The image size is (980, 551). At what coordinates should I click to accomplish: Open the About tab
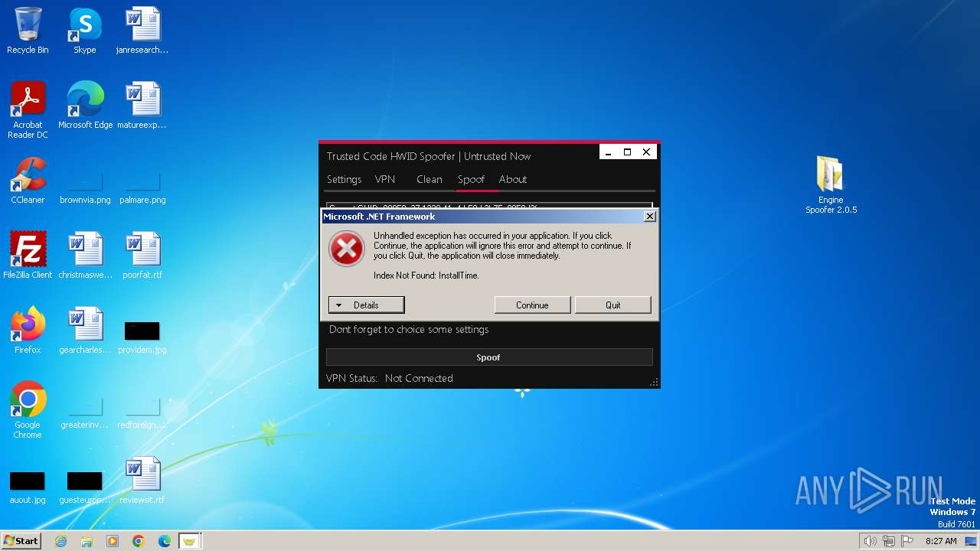click(x=513, y=179)
